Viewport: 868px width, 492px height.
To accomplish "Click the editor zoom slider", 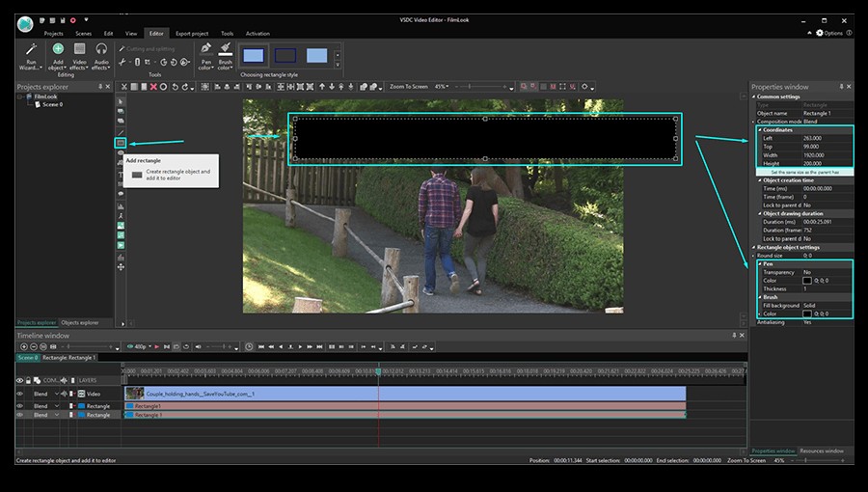I will click(480, 87).
